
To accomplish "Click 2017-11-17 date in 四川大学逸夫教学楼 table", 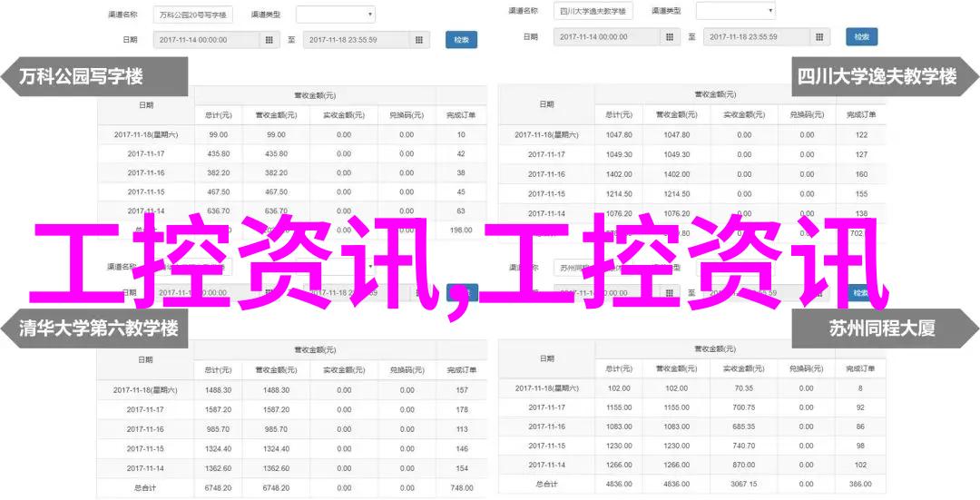I will (546, 154).
